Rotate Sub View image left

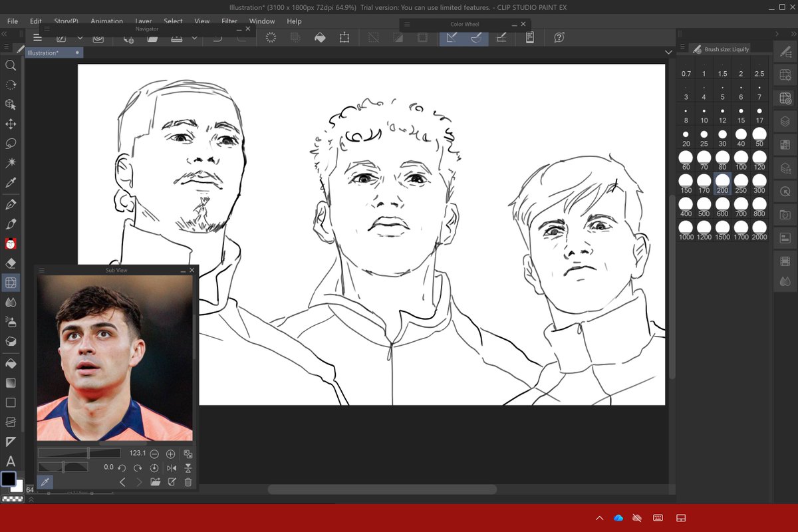(x=122, y=468)
